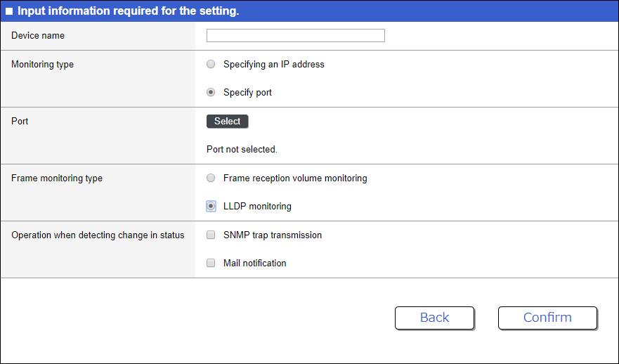Viewport: 619px width, 364px height.
Task: Click the 'LLDP monitoring' label text
Action: pos(257,207)
